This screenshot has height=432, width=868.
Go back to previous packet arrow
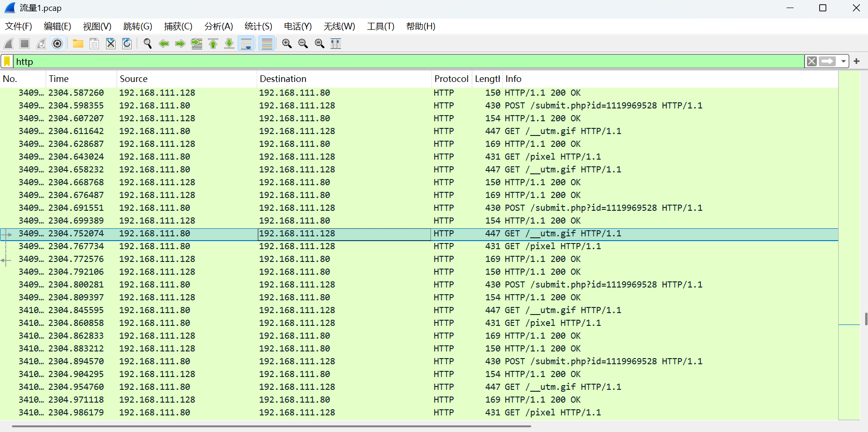coord(164,44)
